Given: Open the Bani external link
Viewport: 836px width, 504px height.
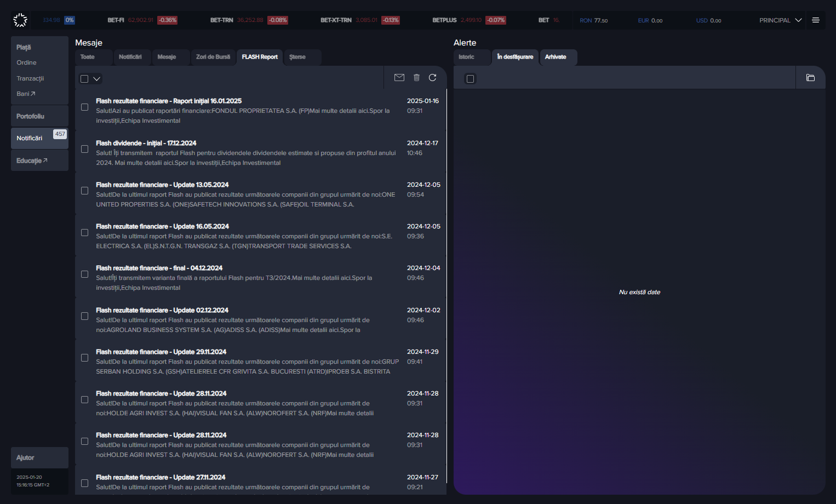Looking at the screenshot, I should pyautogui.click(x=26, y=94).
